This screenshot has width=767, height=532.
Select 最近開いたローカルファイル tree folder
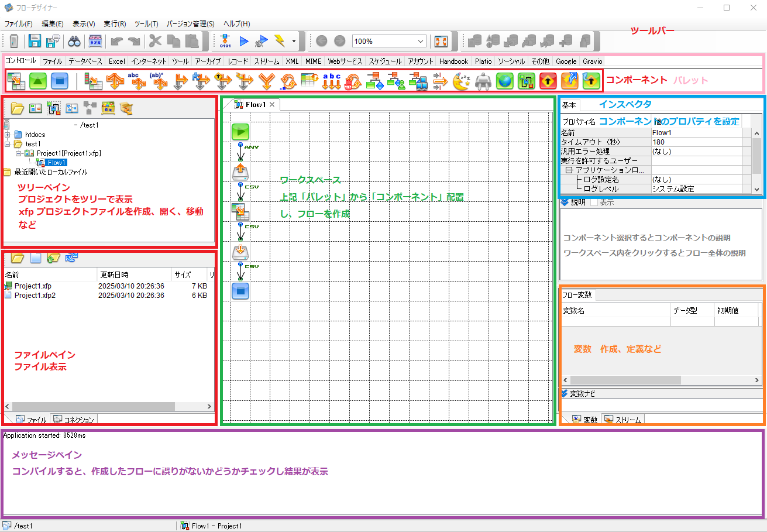pyautogui.click(x=50, y=172)
